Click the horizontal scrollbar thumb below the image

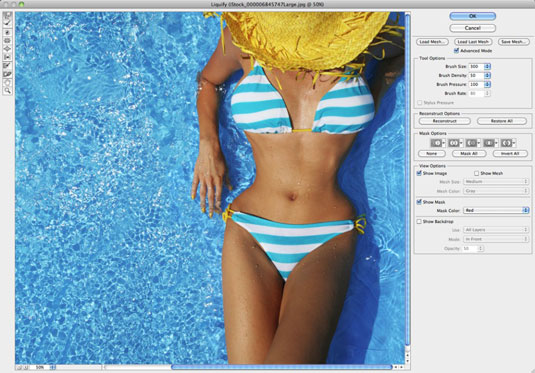tap(281, 367)
